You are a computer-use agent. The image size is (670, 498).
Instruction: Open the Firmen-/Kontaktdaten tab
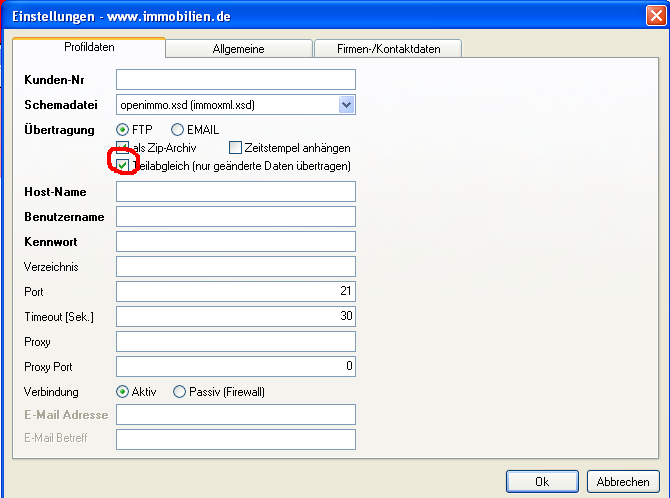click(387, 49)
